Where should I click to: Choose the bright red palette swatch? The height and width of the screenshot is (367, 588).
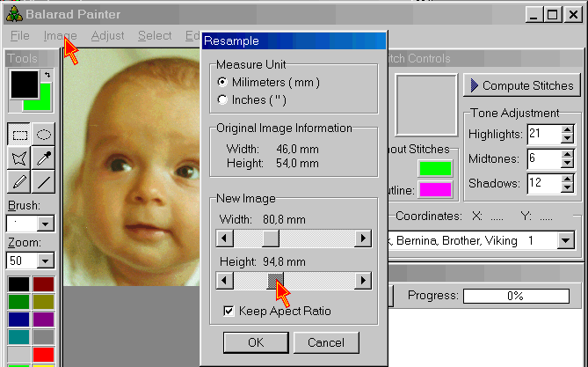(43, 355)
